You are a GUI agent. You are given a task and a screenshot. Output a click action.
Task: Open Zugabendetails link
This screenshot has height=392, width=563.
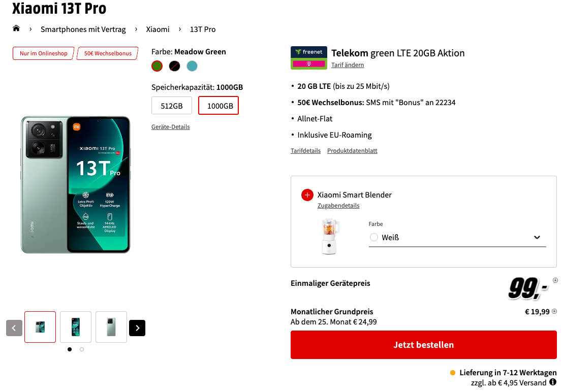[338, 206]
